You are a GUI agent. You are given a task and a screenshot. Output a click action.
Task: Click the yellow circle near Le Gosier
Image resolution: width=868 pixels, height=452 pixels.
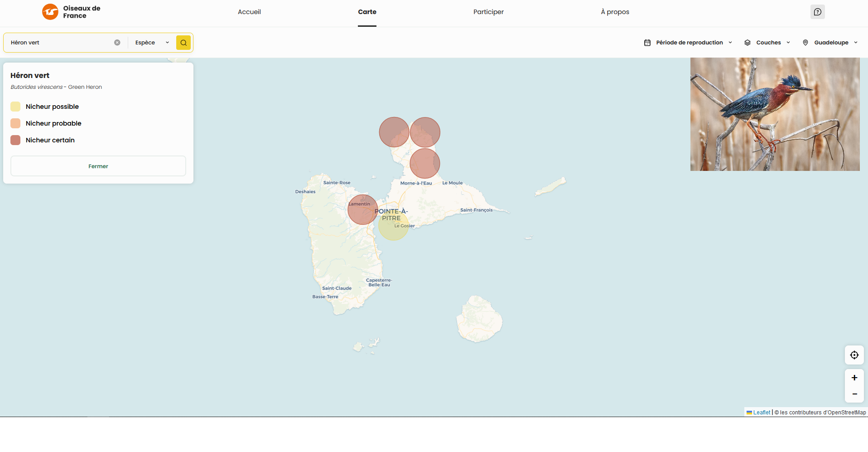[x=393, y=225]
